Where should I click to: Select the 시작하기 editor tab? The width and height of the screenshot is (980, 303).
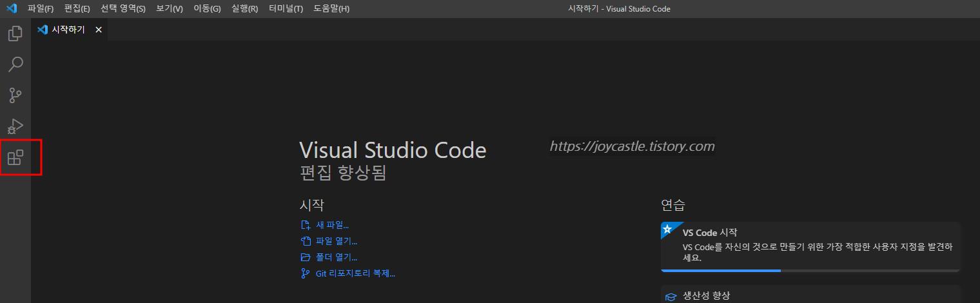(70, 30)
